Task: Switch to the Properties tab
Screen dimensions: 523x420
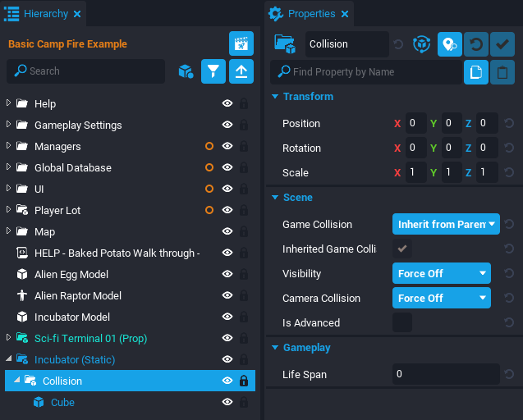Action: pyautogui.click(x=311, y=14)
